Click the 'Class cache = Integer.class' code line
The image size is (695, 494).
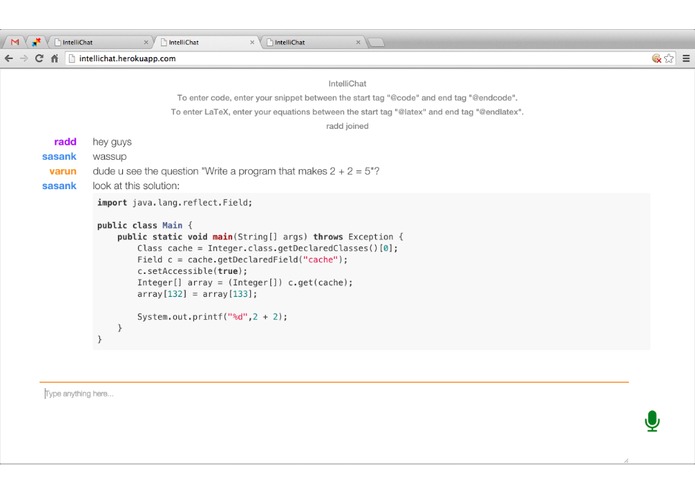coord(267,248)
